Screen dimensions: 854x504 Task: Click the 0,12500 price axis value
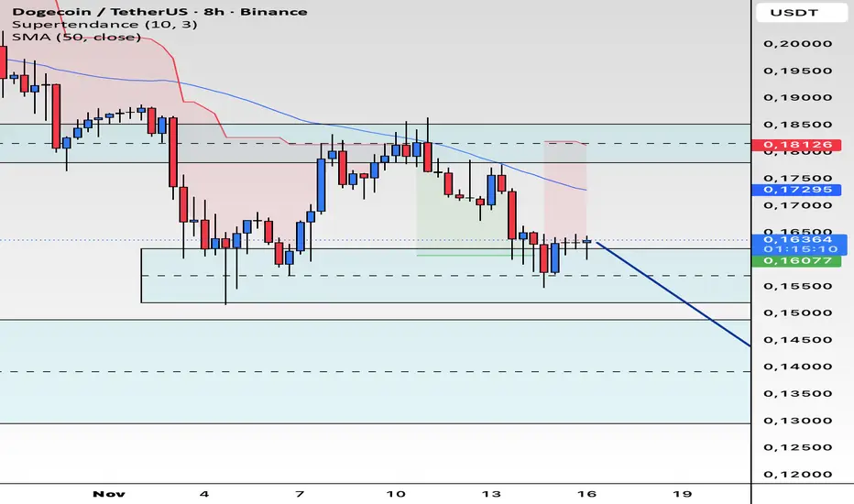798,447
